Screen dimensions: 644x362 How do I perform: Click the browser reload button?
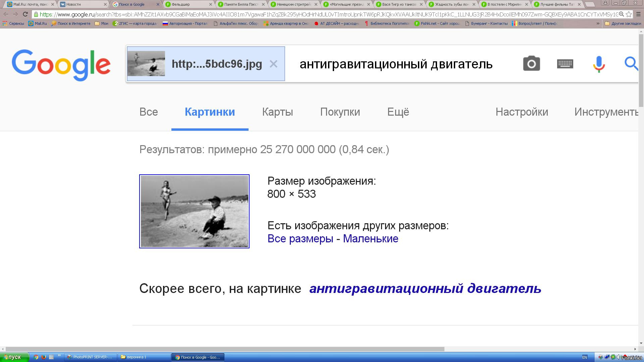(x=25, y=14)
